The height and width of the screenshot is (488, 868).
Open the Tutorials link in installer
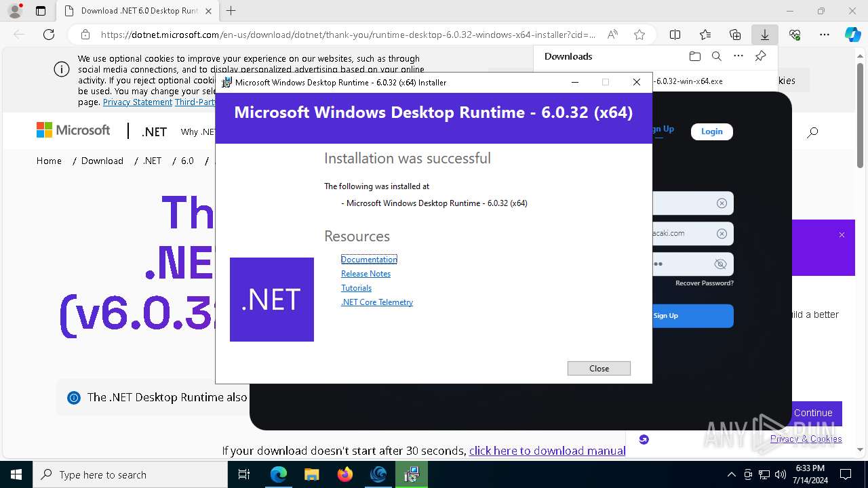[356, 288]
